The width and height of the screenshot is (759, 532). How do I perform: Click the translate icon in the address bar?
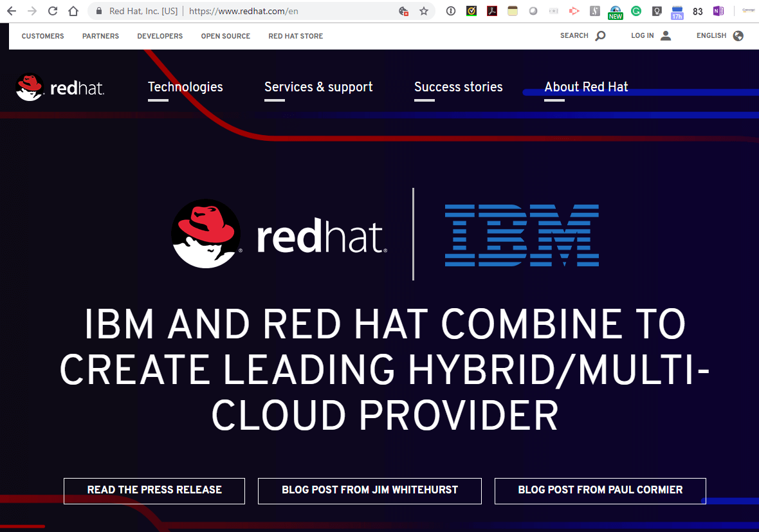pos(403,12)
